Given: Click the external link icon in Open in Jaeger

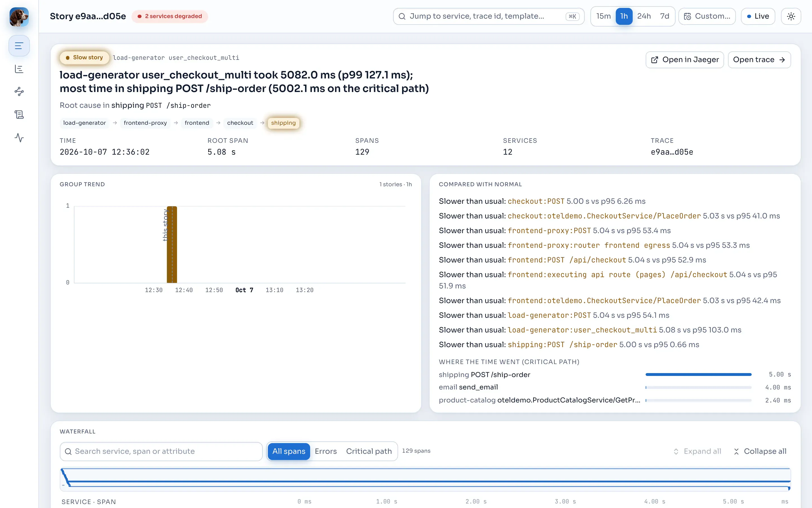Looking at the screenshot, I should coord(654,60).
